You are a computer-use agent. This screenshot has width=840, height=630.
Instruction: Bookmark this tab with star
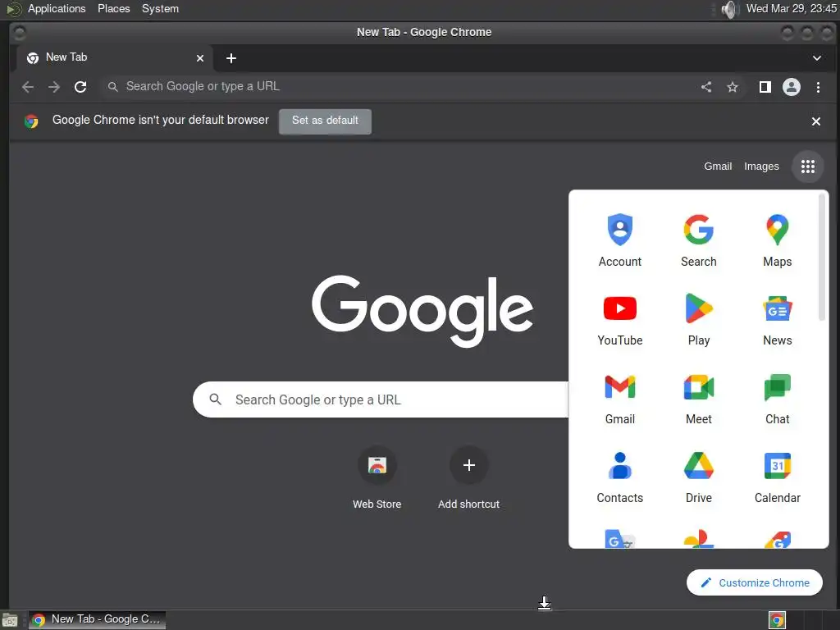(733, 87)
